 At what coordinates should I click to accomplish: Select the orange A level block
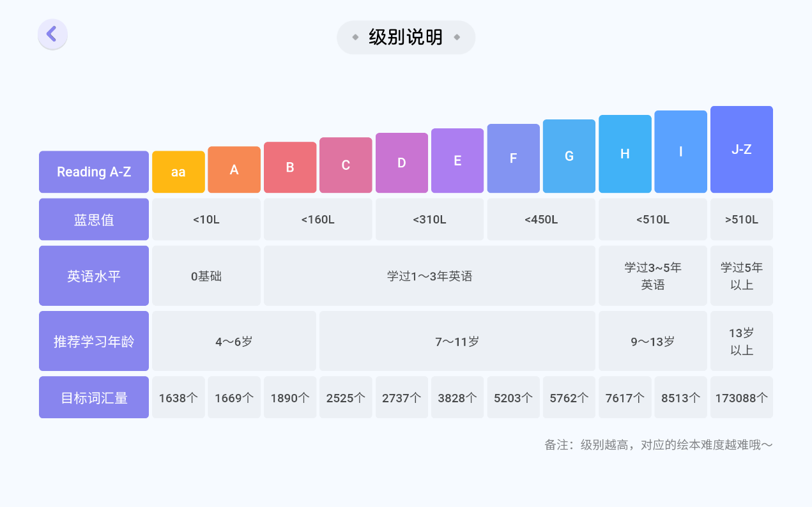click(234, 170)
